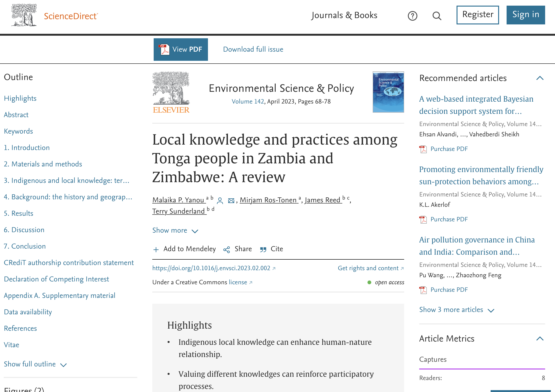Jump to Keywords in outline
Image resolution: width=555 pixels, height=392 pixels.
click(18, 131)
